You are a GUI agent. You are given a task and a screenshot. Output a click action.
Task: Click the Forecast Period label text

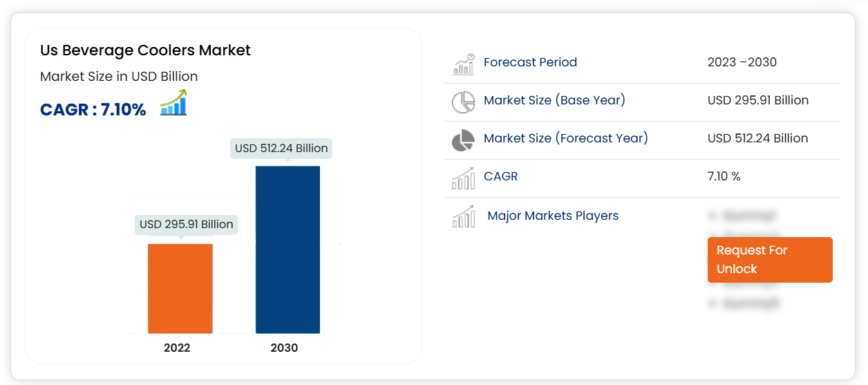(x=530, y=62)
